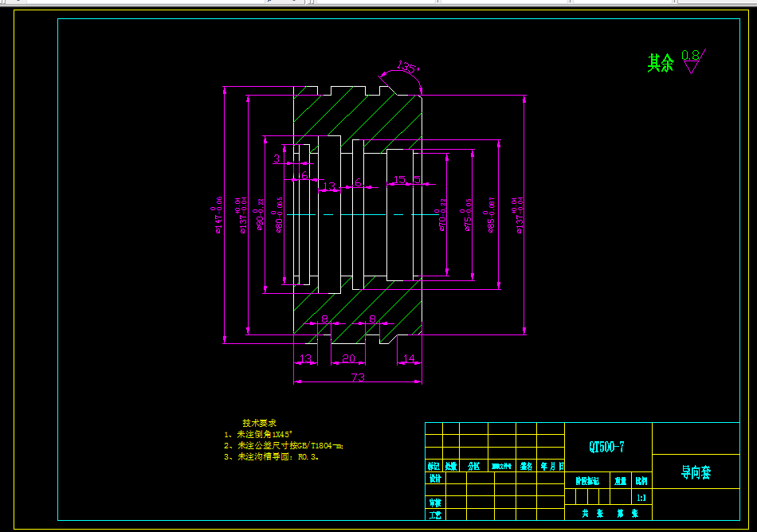
Task: Select the cyan horizontal center line
Action: pos(363,215)
